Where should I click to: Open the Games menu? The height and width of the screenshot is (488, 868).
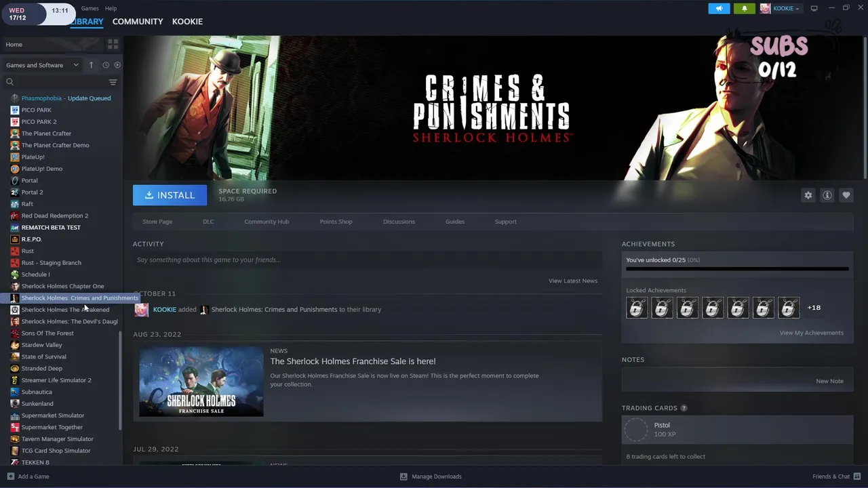[90, 9]
